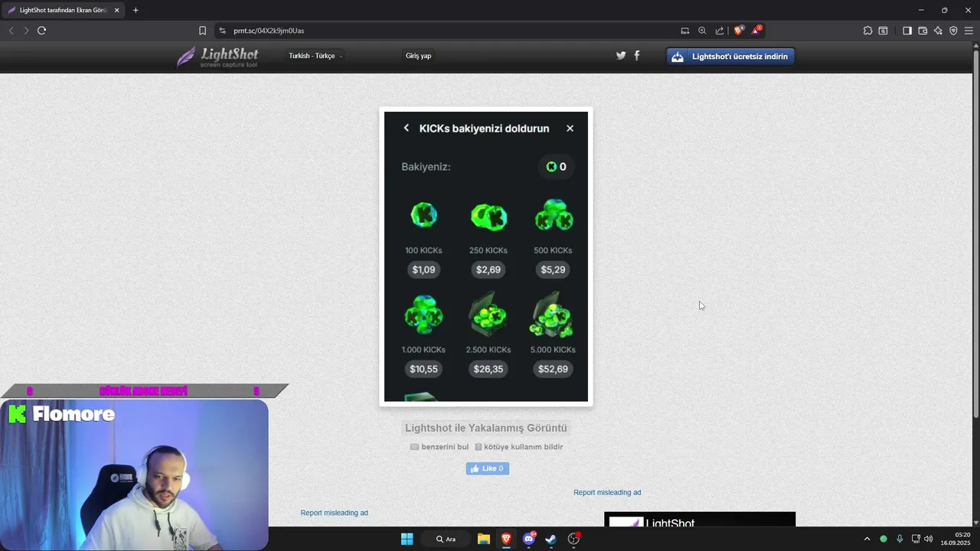Buy 100 KICKs for $1,09
Image resolution: width=980 pixels, height=551 pixels.
pos(423,269)
